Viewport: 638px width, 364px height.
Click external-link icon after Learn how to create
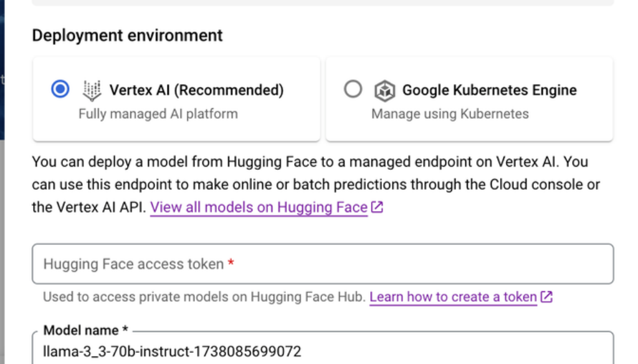[x=546, y=297]
